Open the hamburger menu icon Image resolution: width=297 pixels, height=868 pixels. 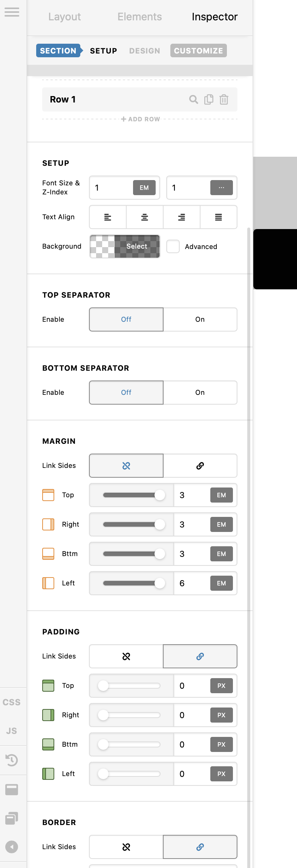12,12
